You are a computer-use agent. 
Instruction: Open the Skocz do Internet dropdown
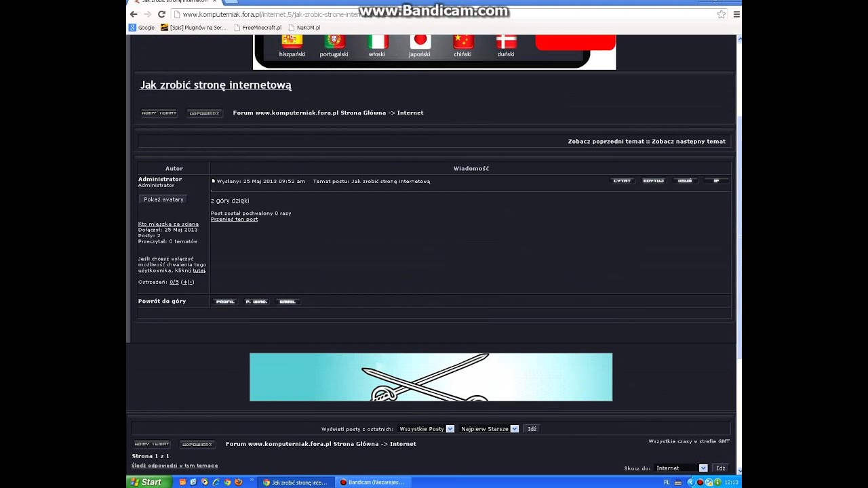tap(681, 468)
